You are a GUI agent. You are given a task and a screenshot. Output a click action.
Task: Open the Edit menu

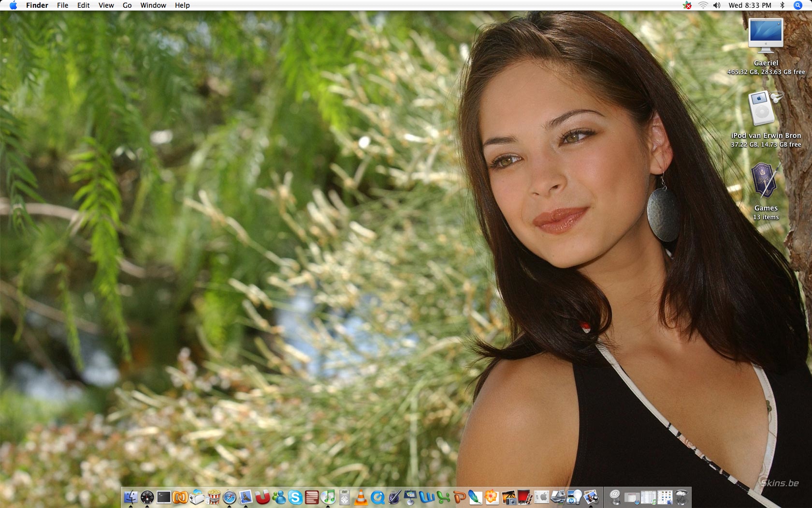tap(83, 5)
